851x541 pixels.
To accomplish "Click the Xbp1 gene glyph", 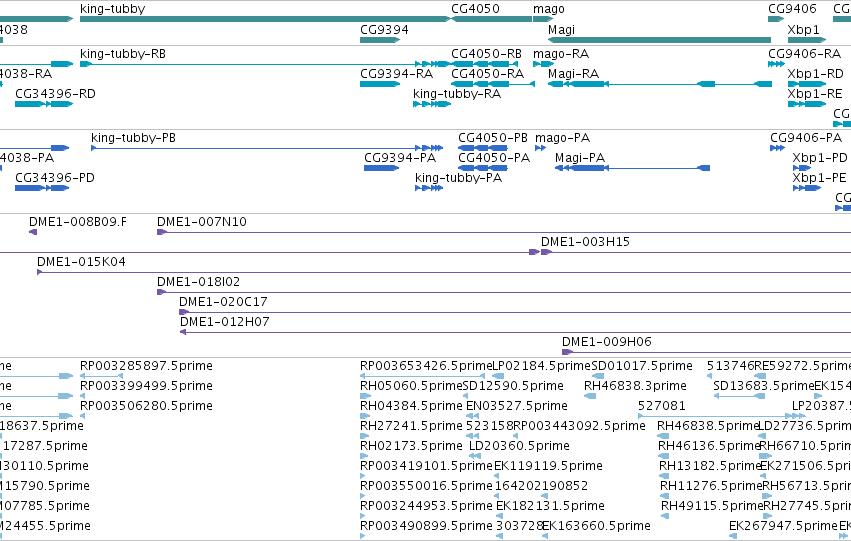I will pyautogui.click(x=806, y=40).
